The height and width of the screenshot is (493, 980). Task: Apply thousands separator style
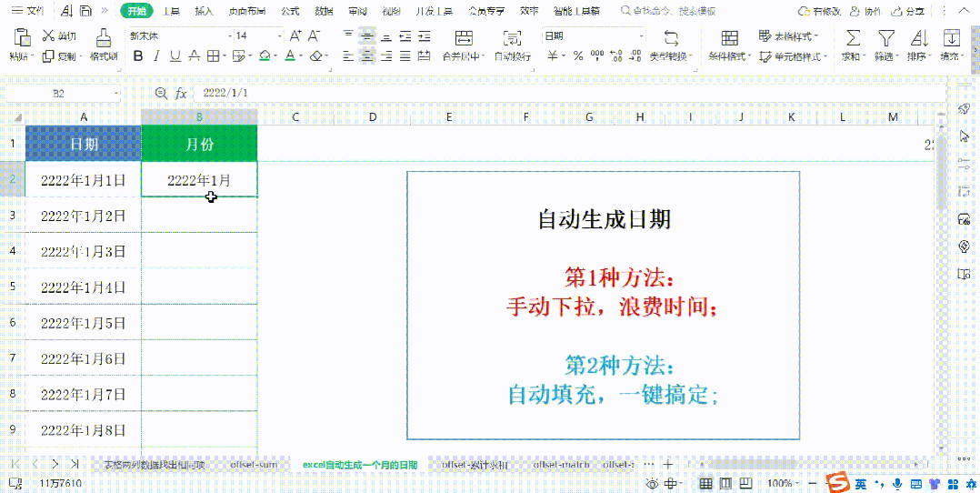pos(597,56)
